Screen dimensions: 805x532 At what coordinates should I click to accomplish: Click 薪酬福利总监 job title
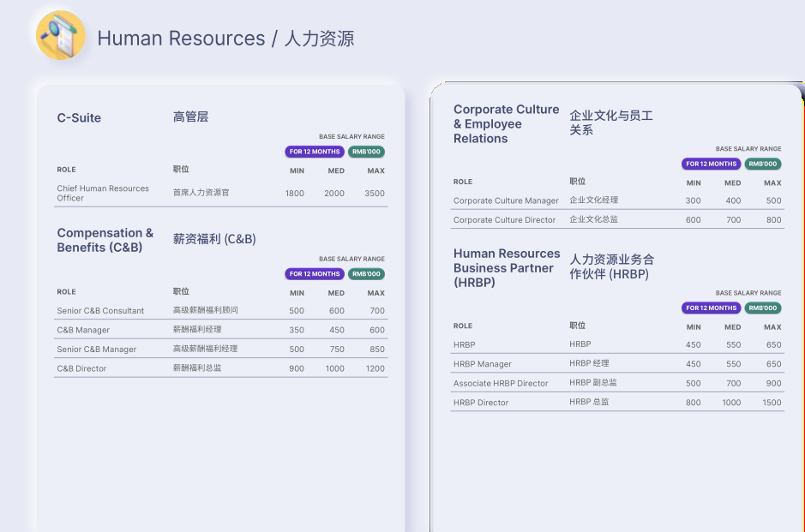click(197, 368)
